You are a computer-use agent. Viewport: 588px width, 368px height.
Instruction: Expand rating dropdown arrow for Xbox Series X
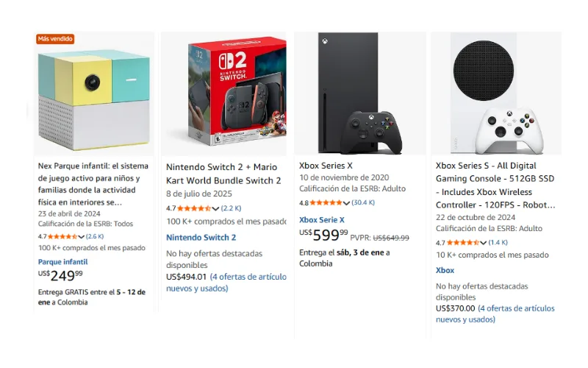click(x=347, y=203)
